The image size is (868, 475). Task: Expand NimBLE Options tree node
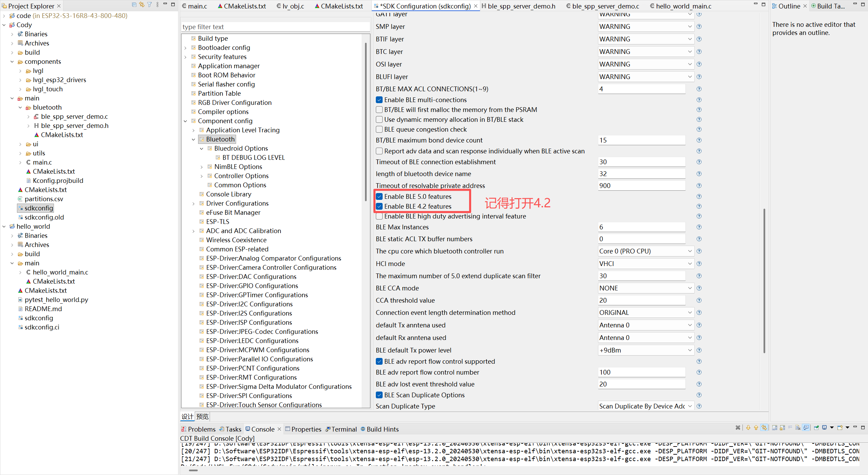pos(202,167)
